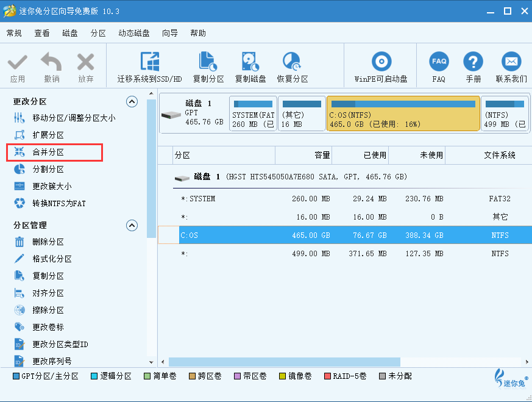Click horizontal scrollbar left arrow
The image size is (532, 402).
click(163, 362)
